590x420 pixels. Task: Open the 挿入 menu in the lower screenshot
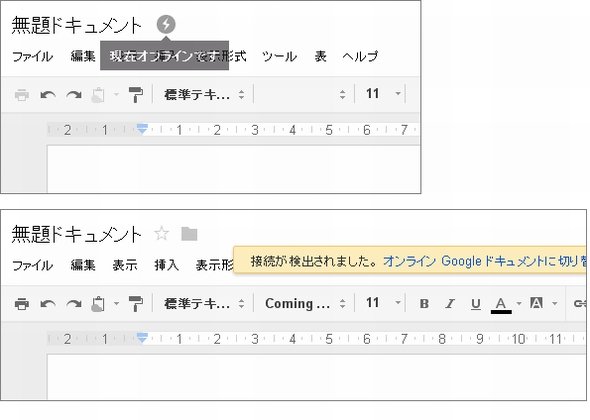(166, 265)
